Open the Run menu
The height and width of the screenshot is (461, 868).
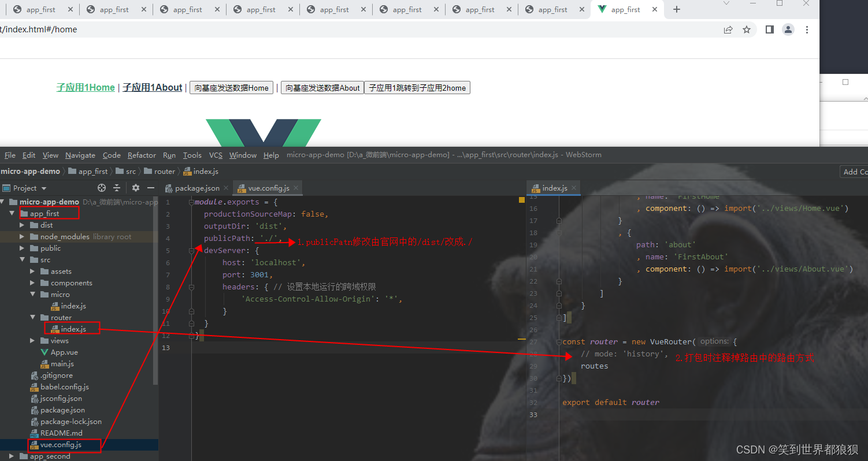(x=169, y=155)
